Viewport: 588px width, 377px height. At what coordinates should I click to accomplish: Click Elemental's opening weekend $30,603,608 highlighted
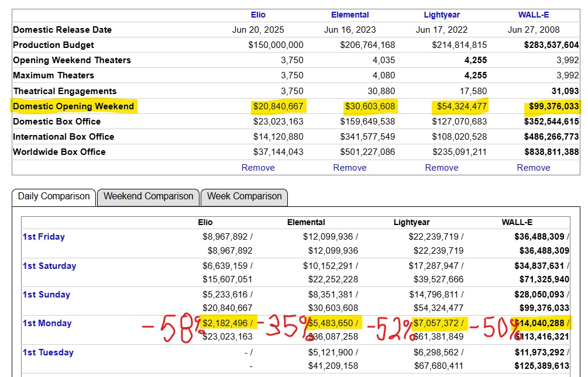[370, 106]
